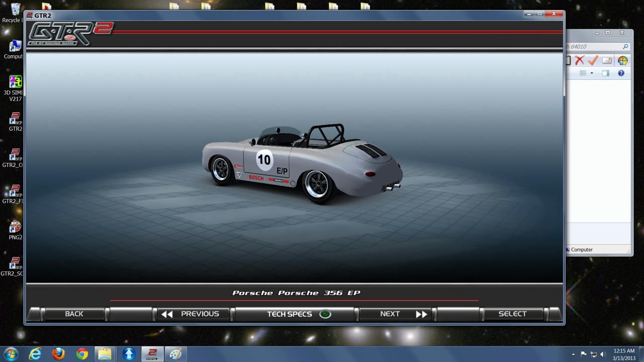Toggle the preview pane icon in Explorer
The image size is (644, 362).
[606, 73]
